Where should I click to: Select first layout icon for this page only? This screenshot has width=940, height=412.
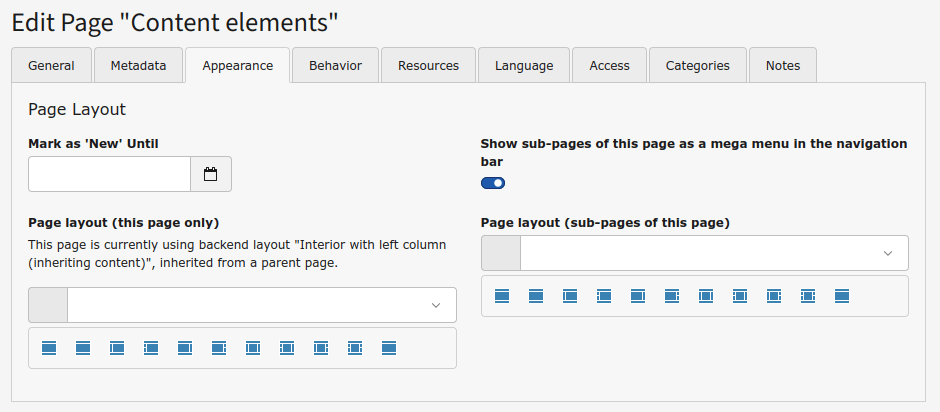tap(49, 348)
